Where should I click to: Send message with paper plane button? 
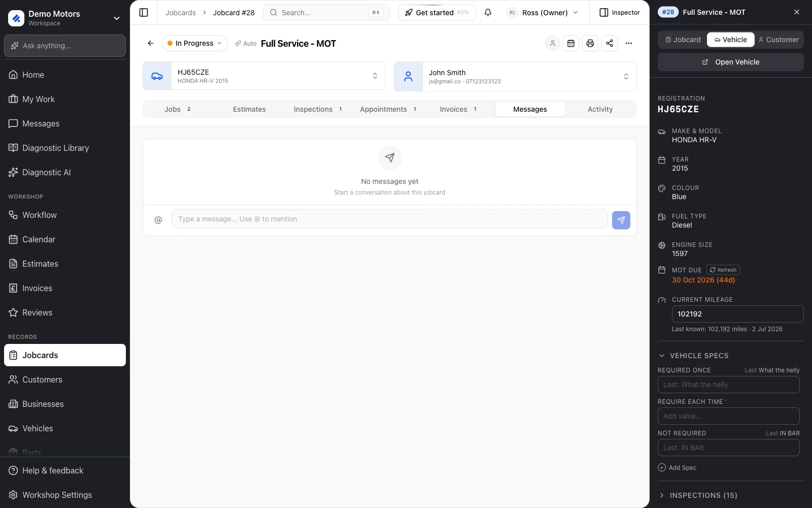[x=621, y=220]
